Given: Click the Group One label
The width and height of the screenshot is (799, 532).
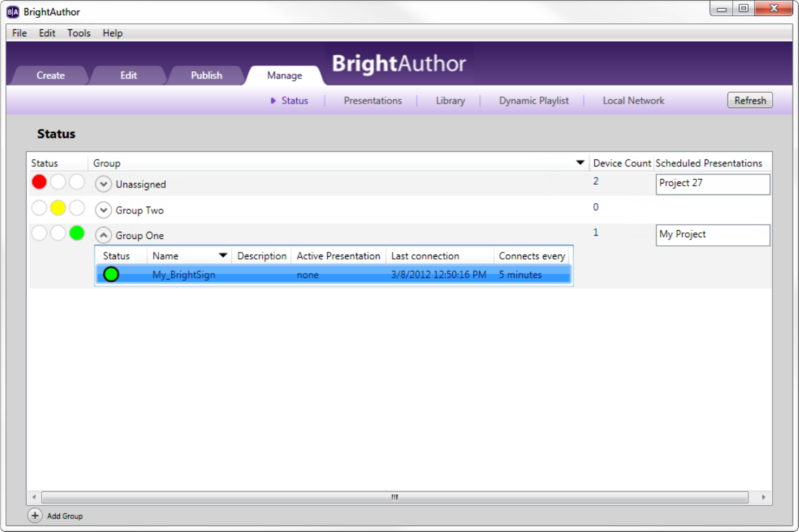Looking at the screenshot, I should [x=140, y=236].
